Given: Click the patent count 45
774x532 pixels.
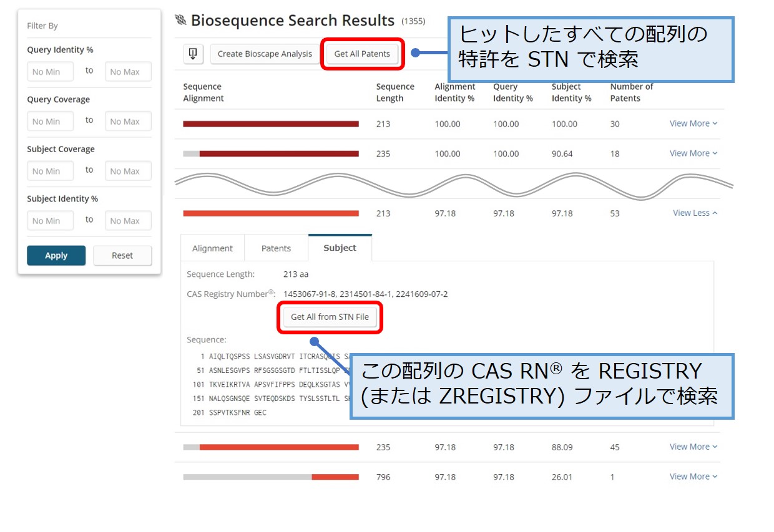Looking at the screenshot, I should coord(615,447).
